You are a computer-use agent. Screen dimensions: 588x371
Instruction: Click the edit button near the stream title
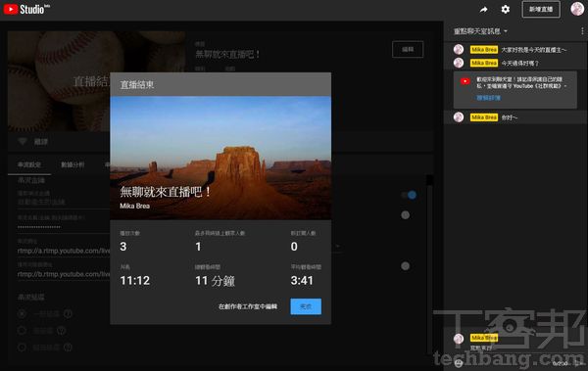click(x=408, y=50)
